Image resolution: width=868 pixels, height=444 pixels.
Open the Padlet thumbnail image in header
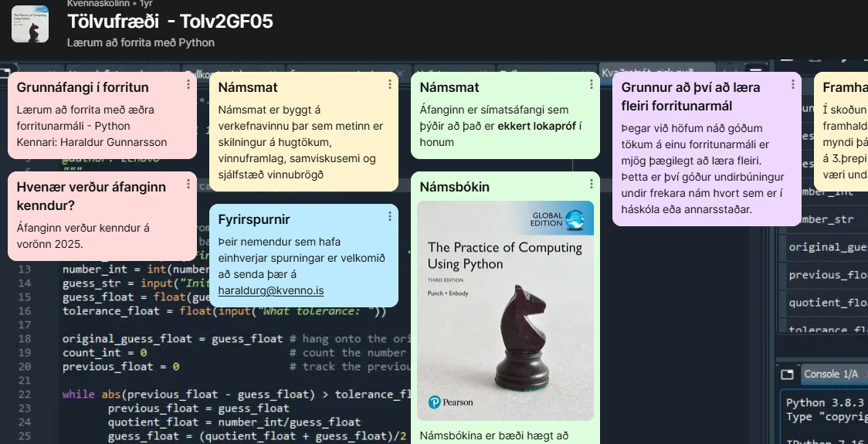tap(30, 24)
